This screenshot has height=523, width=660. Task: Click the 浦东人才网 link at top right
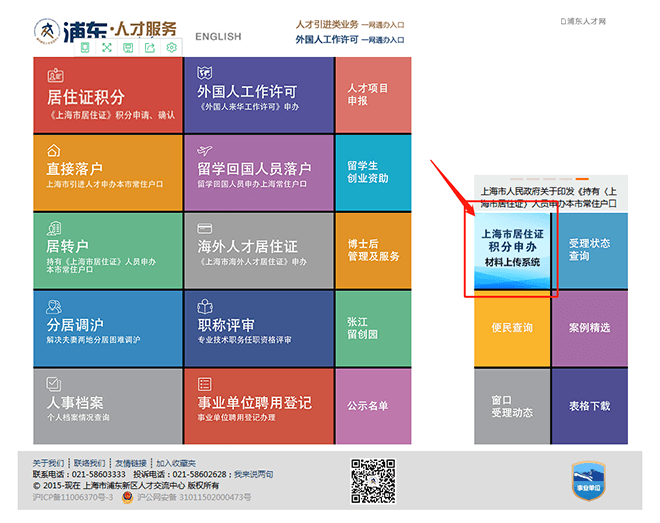[x=583, y=21]
